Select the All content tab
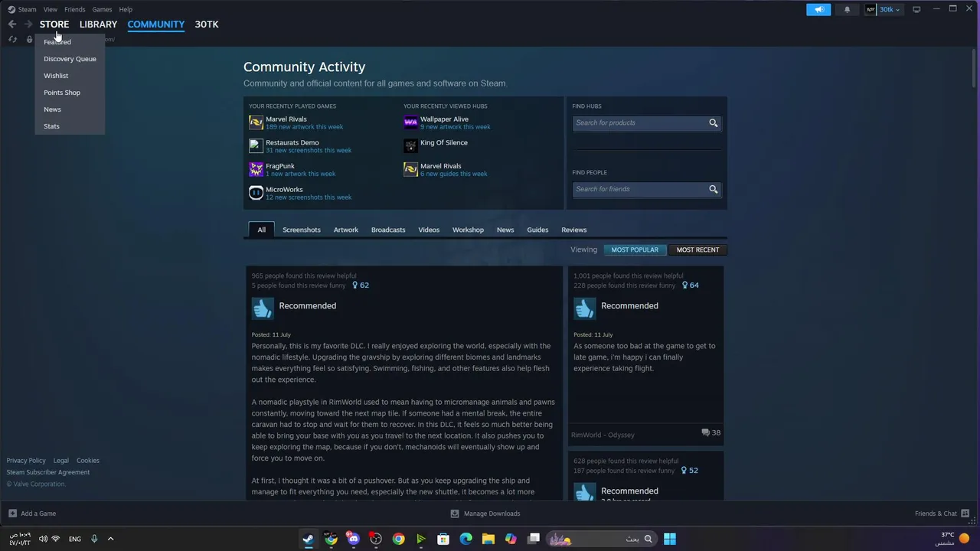Screen dimensions: 980x551 pos(261,230)
